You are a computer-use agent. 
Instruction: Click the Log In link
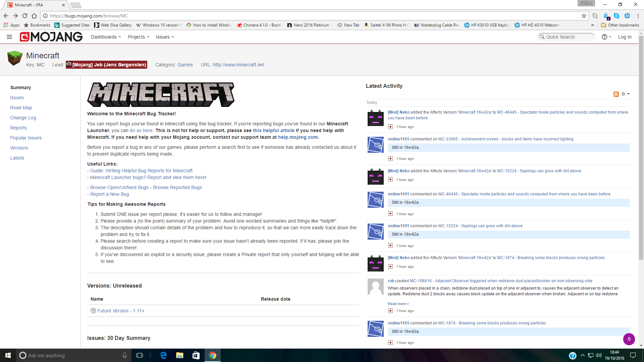[x=625, y=37]
